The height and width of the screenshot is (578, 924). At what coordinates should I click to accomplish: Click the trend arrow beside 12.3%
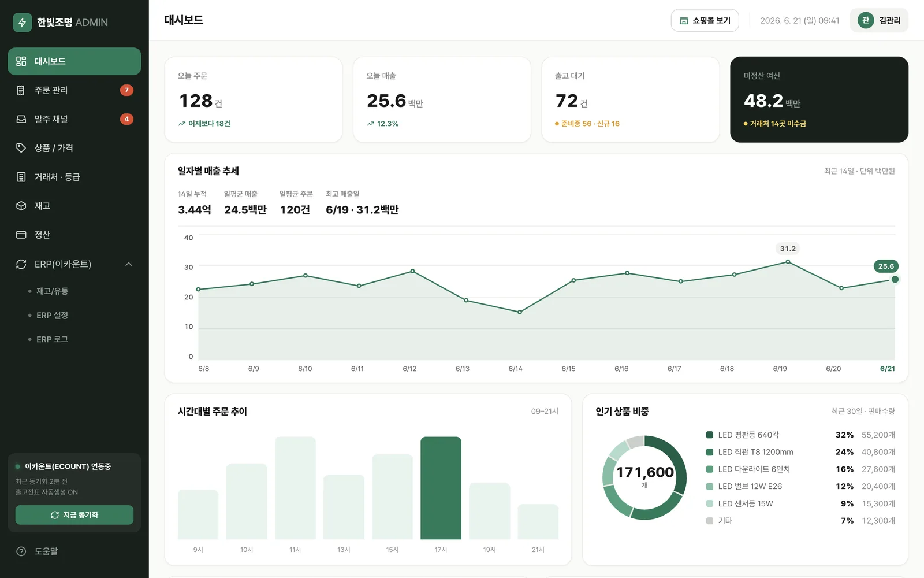(x=371, y=124)
